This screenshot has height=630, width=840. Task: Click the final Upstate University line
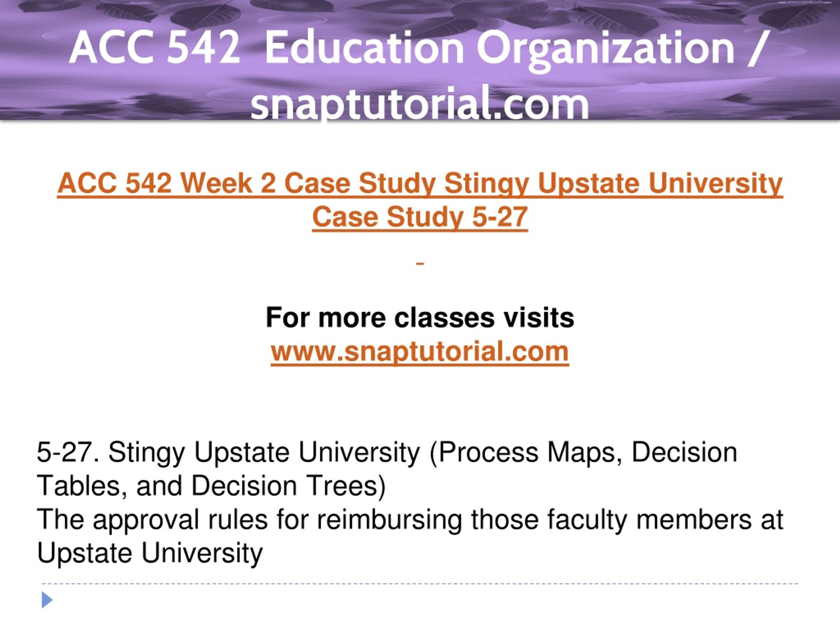tap(150, 553)
